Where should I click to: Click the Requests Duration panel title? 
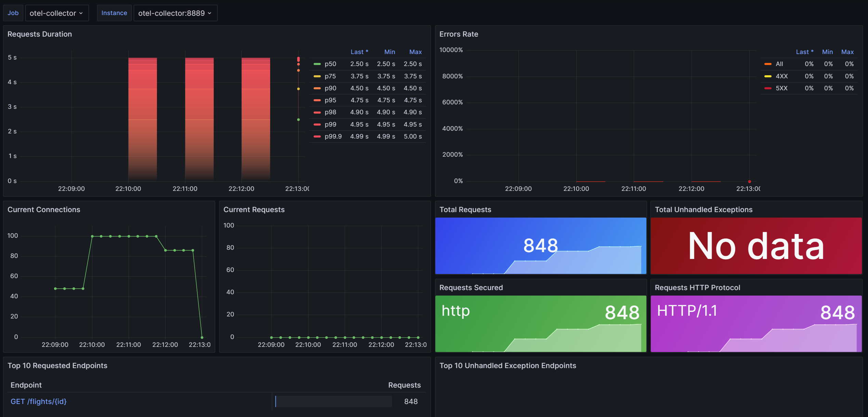pos(40,34)
